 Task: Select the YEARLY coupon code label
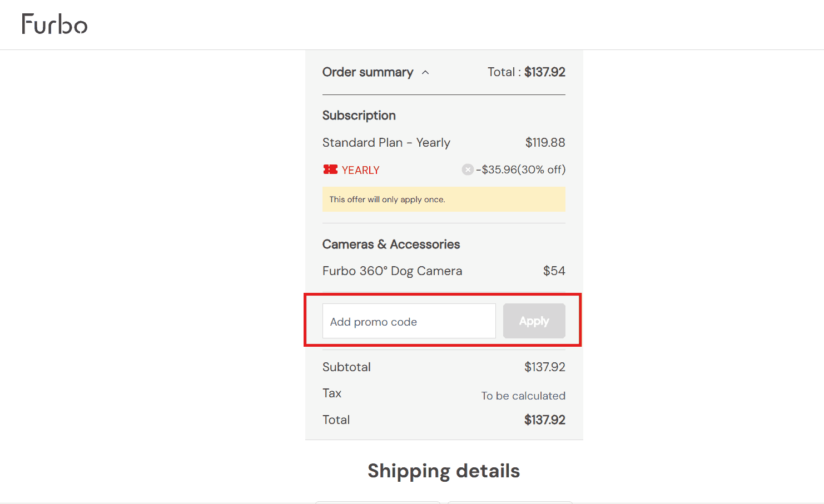360,170
